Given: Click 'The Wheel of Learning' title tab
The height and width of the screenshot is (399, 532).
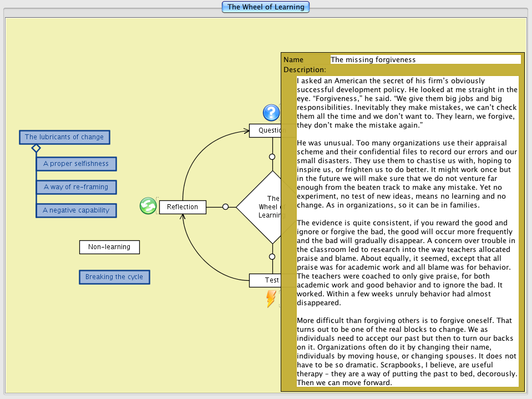Looking at the screenshot, I should point(266,7).
